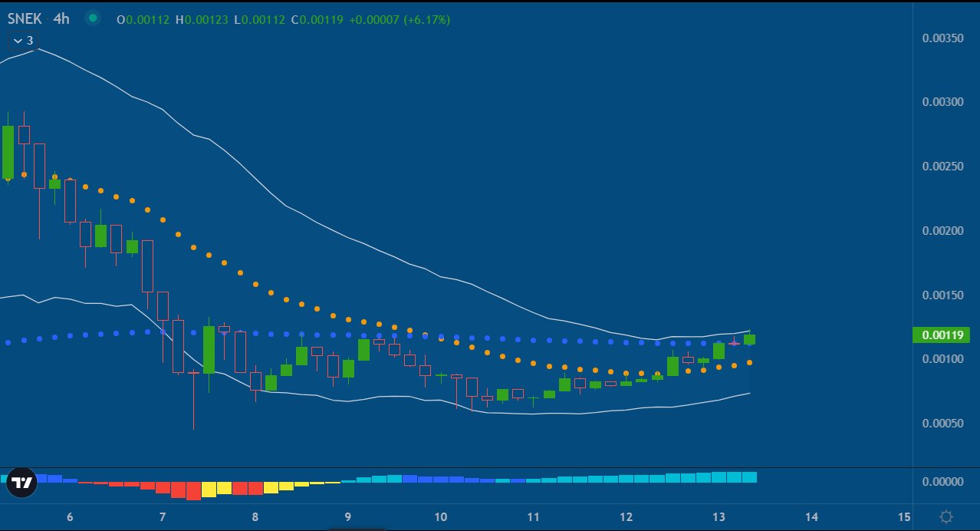This screenshot has width=980, height=531.
Task: Open the TradingView logo link
Action: click(21, 483)
